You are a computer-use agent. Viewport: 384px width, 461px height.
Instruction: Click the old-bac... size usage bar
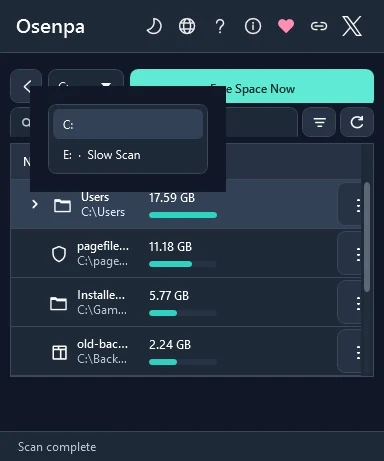[x=183, y=362]
